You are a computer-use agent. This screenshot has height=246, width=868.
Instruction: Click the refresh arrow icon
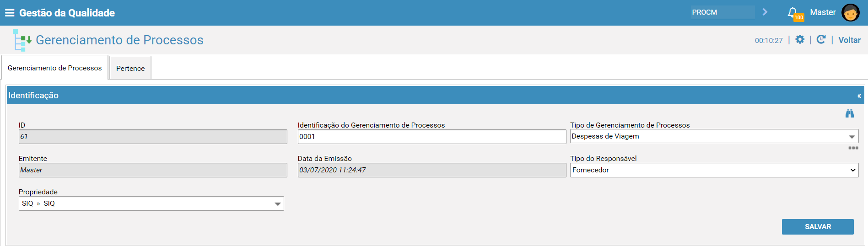click(x=821, y=40)
